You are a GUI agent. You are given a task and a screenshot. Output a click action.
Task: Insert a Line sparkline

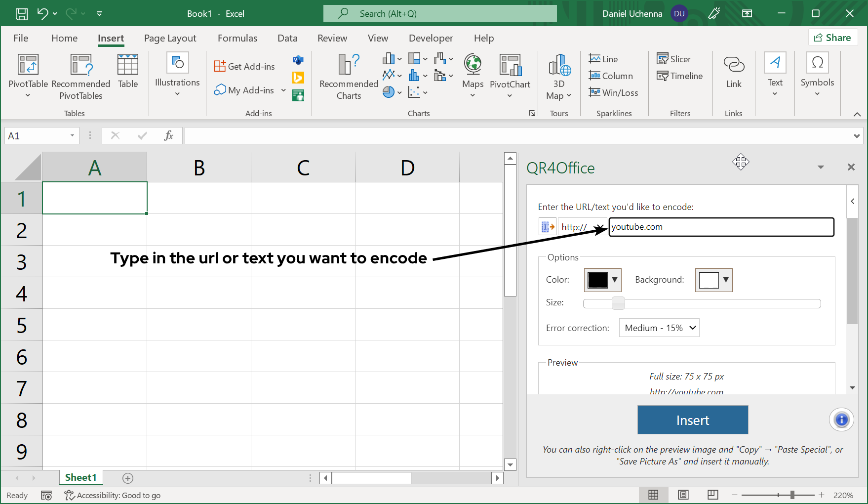(603, 59)
